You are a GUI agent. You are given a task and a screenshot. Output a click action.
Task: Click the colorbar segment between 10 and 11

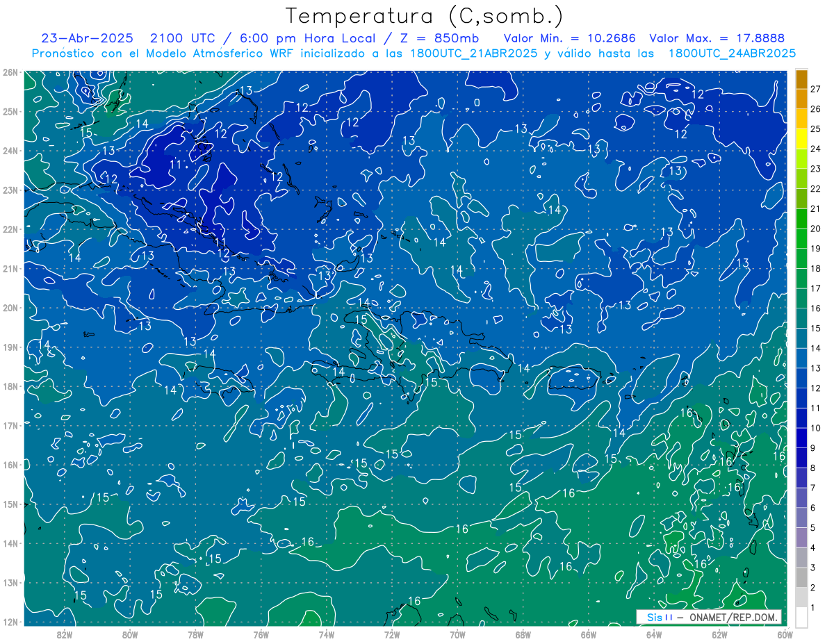coord(801,418)
